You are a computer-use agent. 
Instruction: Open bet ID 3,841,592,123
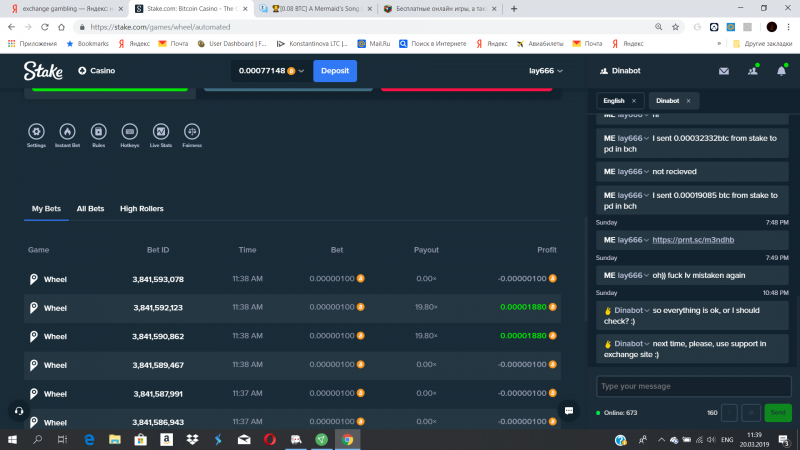(158, 308)
